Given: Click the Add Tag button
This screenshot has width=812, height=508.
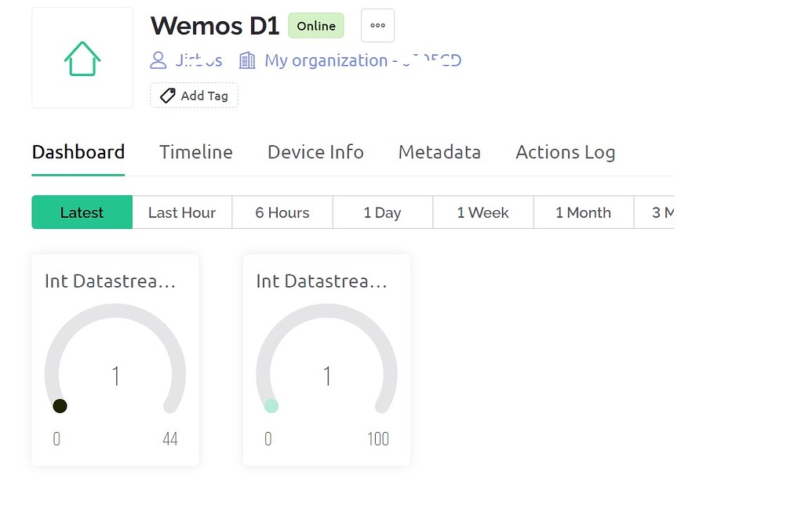Looking at the screenshot, I should coord(194,96).
